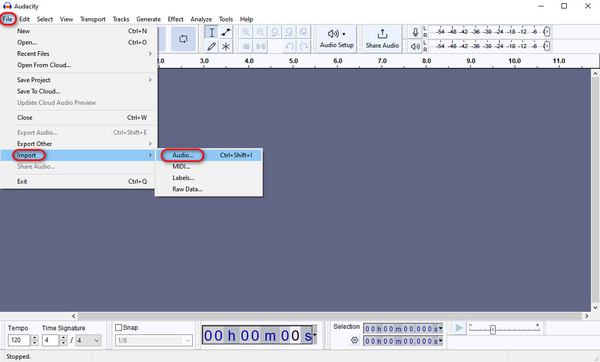Adjust the recording level meter slider

547,32
